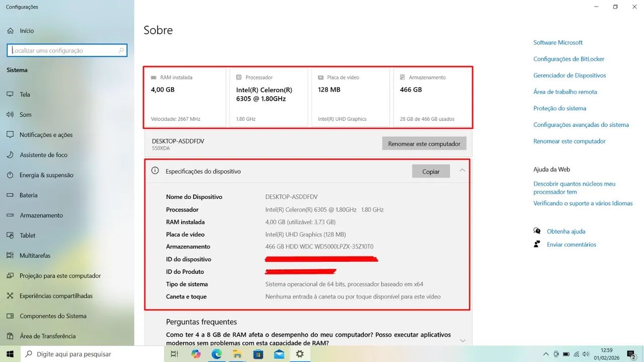Expand the Perguntas frequentes section

462,340
